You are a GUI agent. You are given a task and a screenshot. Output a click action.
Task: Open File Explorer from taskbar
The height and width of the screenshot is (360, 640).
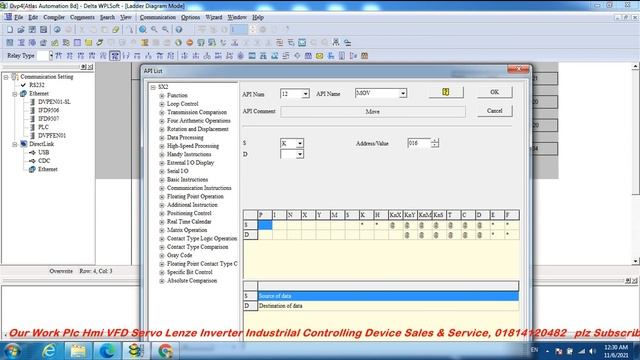pyautogui.click(x=78, y=351)
